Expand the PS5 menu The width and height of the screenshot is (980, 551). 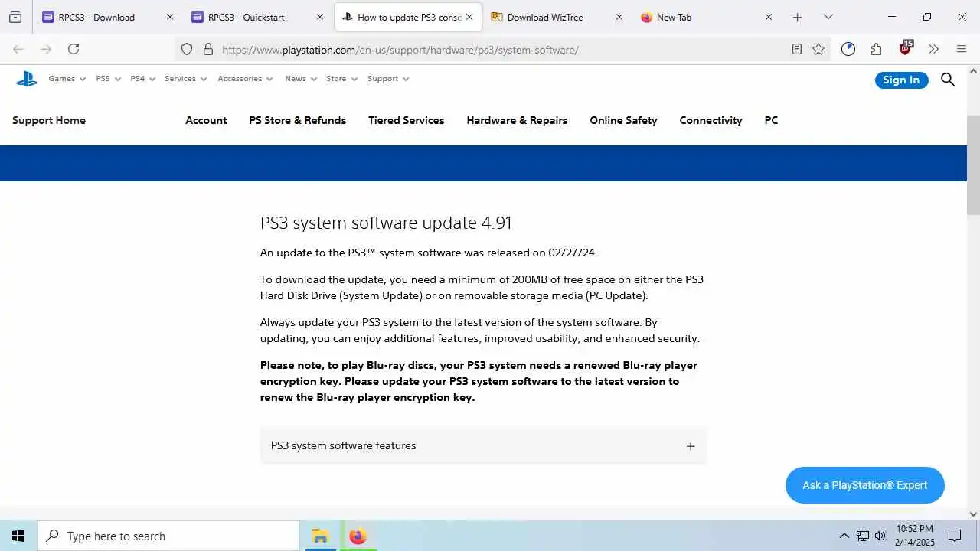click(x=109, y=79)
